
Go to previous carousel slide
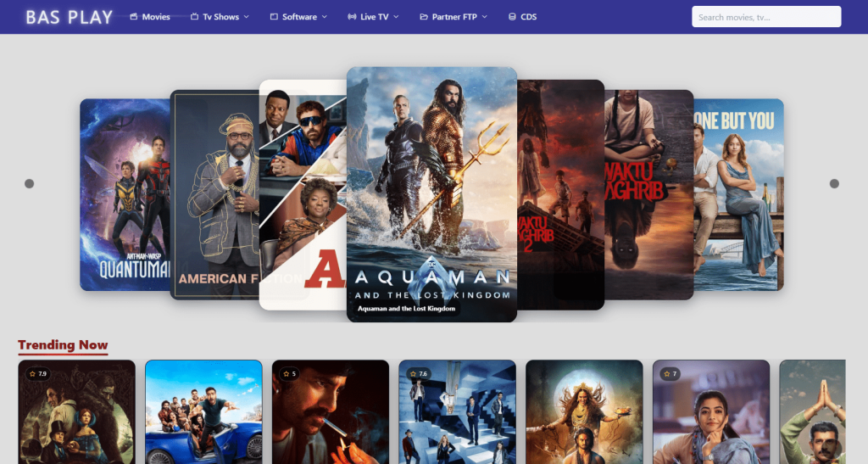pos(29,183)
